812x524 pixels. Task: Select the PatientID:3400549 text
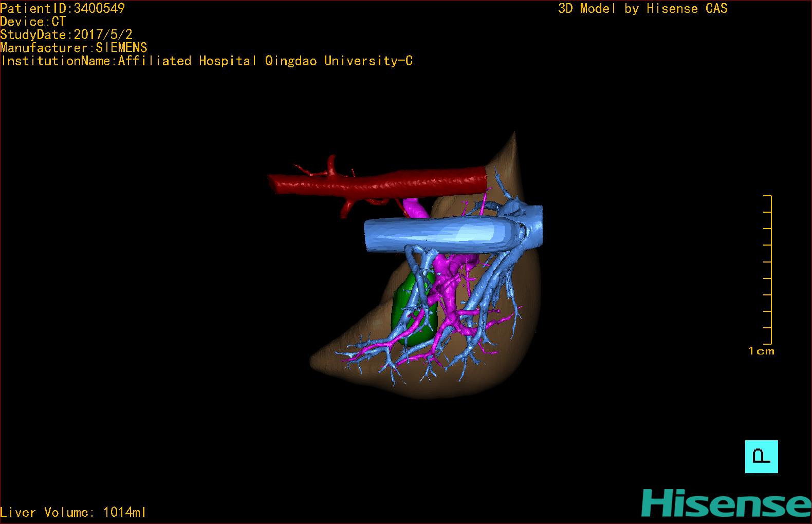63,8
